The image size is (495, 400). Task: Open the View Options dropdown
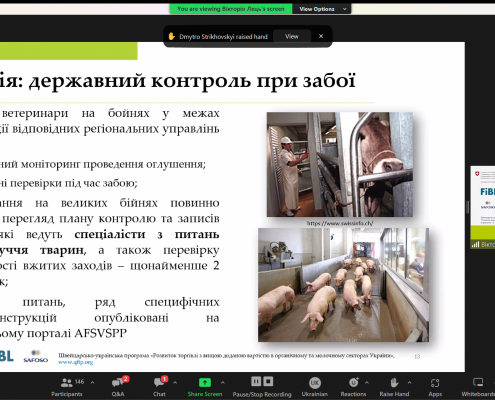coord(322,9)
